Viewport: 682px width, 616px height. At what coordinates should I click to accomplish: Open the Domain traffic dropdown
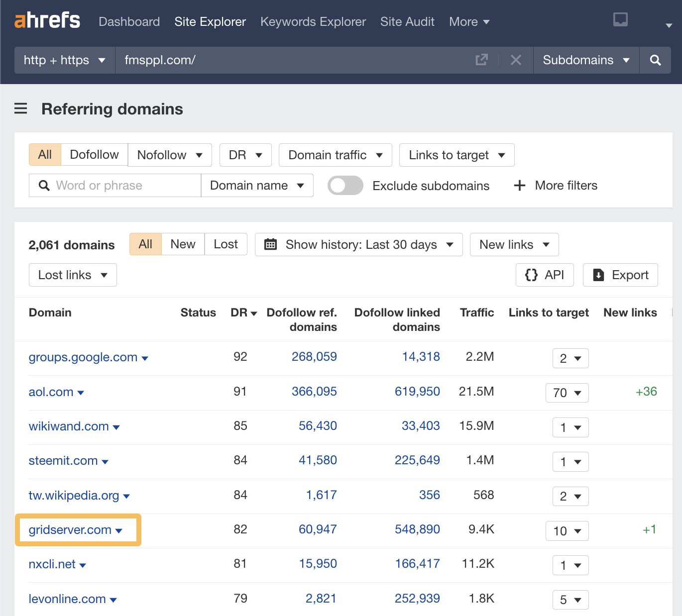[x=335, y=155]
